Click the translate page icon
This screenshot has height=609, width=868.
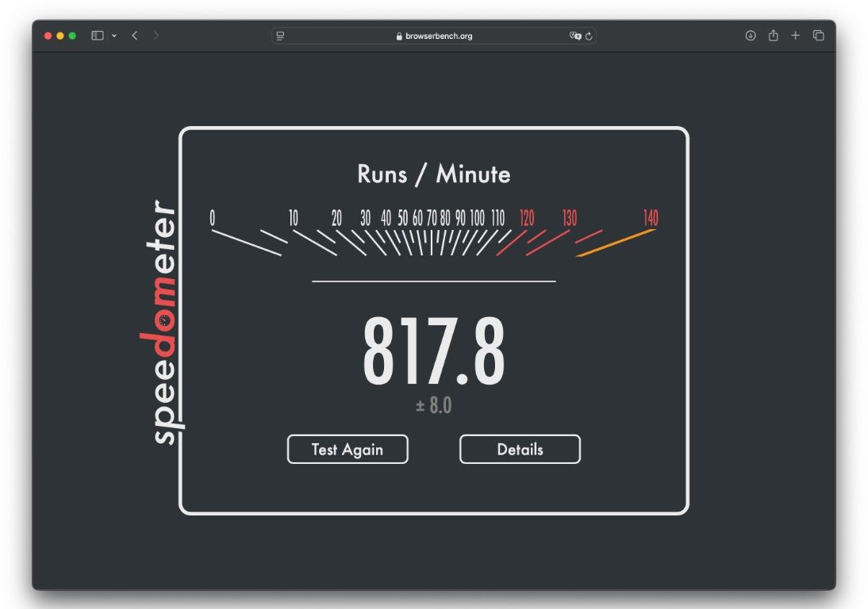click(575, 36)
